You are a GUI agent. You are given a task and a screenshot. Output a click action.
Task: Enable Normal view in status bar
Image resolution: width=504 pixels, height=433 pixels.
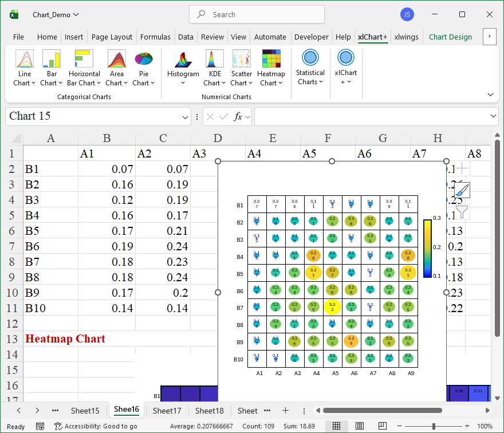coord(337,426)
